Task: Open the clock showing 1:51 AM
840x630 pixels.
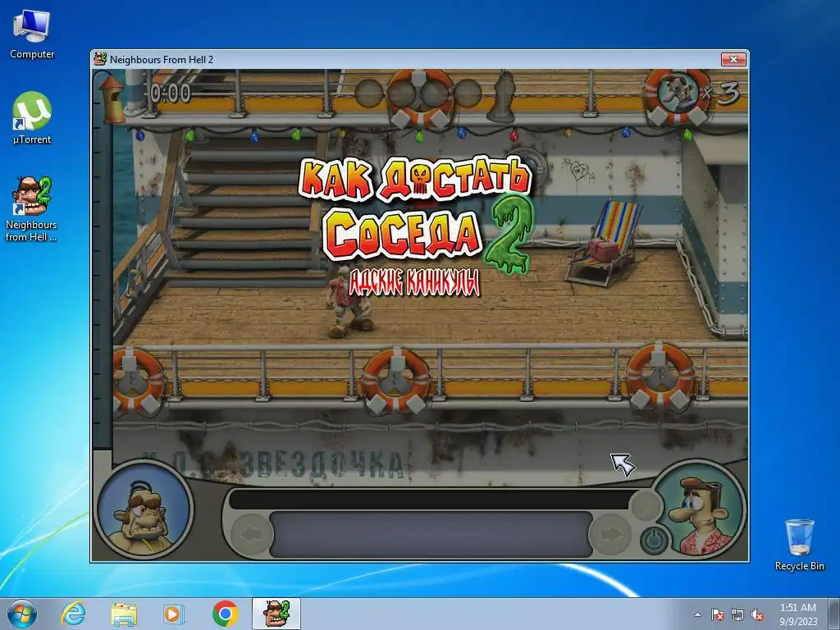Action: (798, 614)
